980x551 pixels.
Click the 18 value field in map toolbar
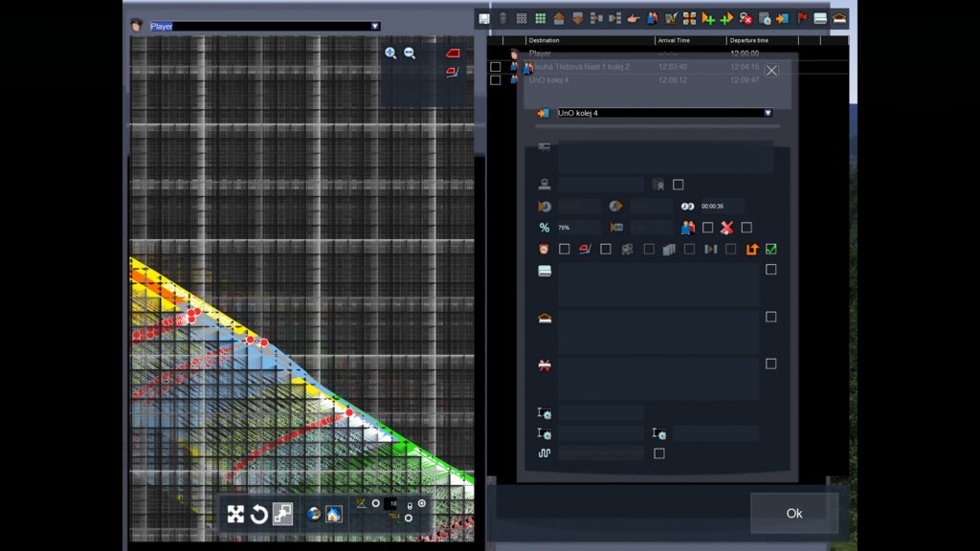coord(391,503)
